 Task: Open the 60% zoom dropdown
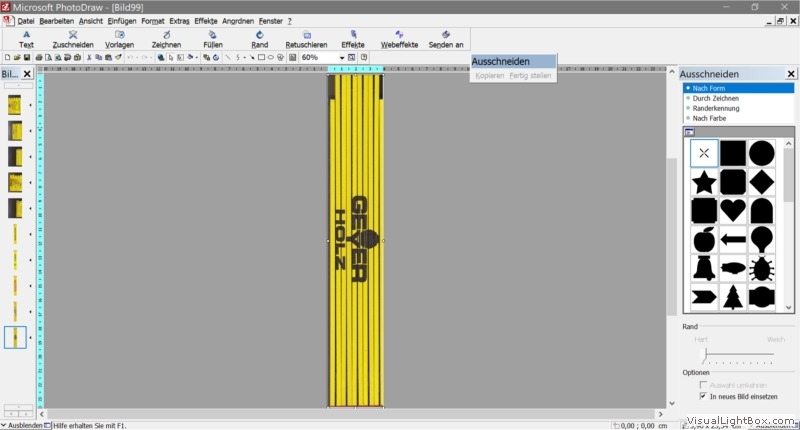click(342, 58)
